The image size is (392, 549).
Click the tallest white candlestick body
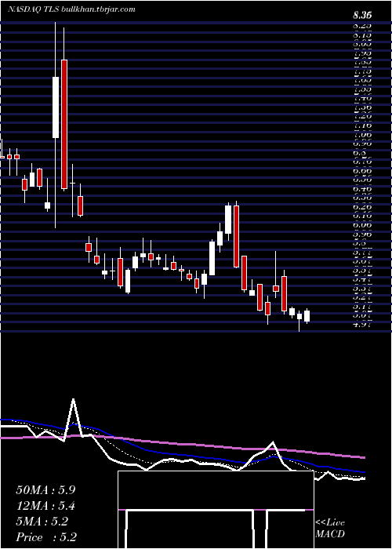(x=56, y=107)
